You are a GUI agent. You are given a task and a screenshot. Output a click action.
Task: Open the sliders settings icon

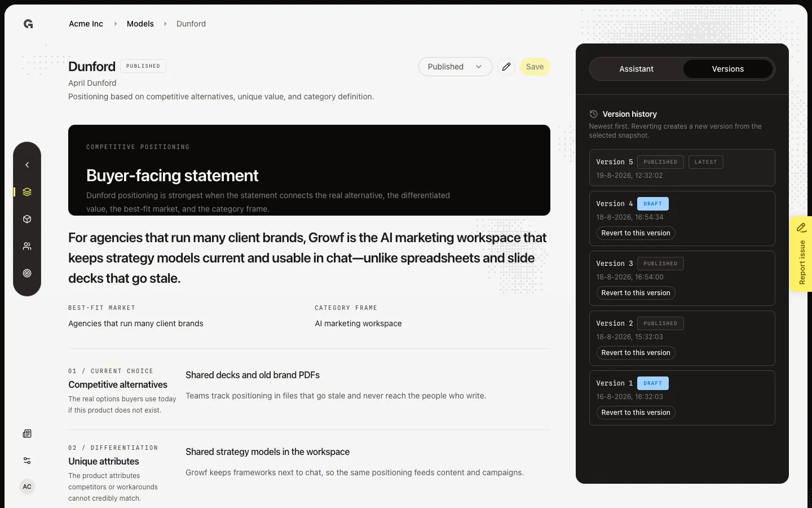pyautogui.click(x=27, y=461)
